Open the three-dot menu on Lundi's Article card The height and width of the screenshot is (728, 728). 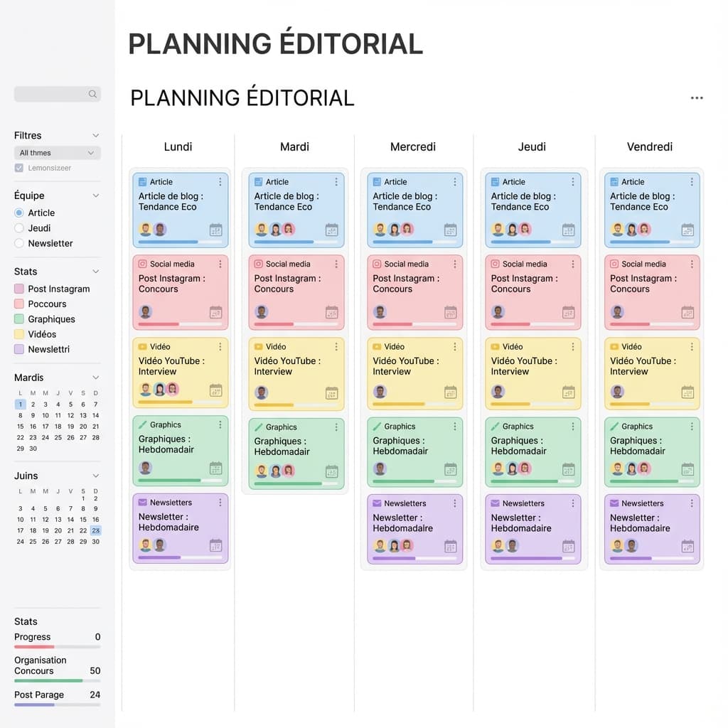[x=220, y=181]
